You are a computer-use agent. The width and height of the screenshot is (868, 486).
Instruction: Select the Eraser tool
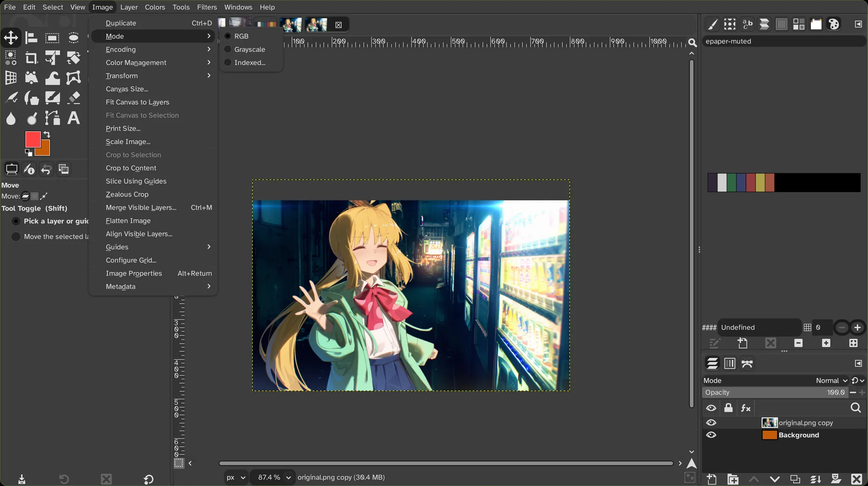73,98
